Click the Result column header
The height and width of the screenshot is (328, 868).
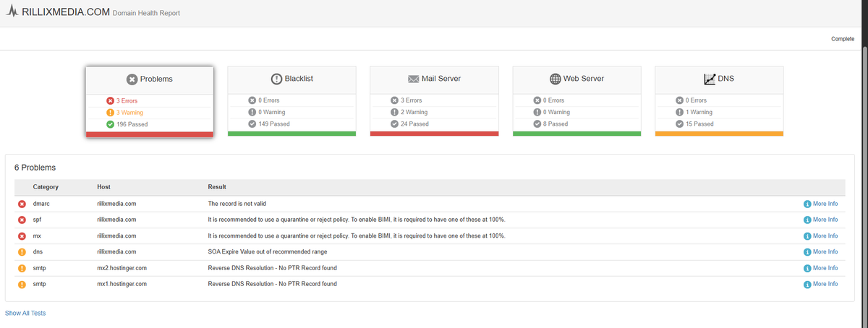tap(217, 187)
